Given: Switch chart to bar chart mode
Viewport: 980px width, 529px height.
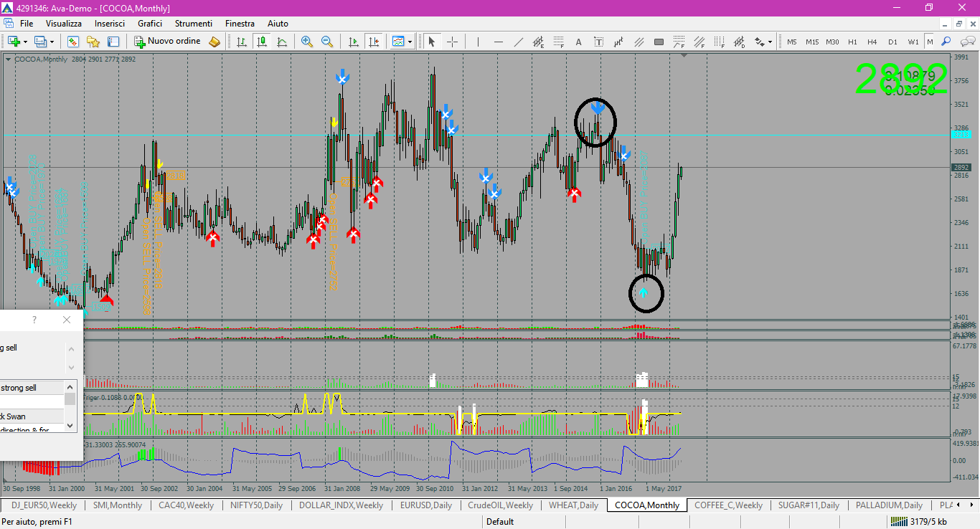Looking at the screenshot, I should (x=242, y=42).
